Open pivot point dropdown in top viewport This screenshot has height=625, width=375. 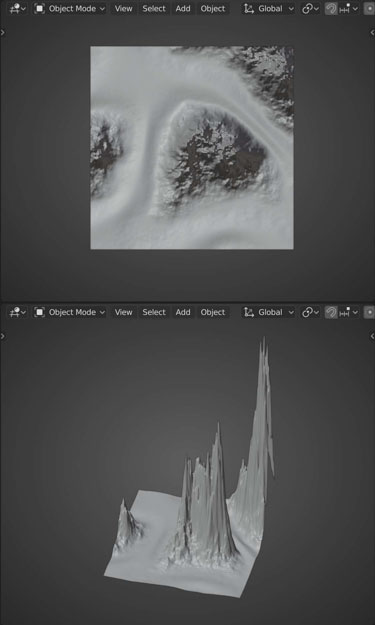pyautogui.click(x=310, y=8)
